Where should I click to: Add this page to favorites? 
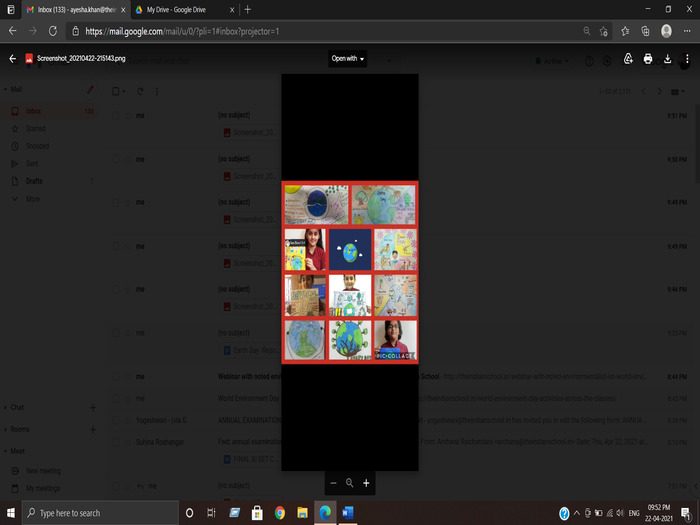tap(604, 31)
